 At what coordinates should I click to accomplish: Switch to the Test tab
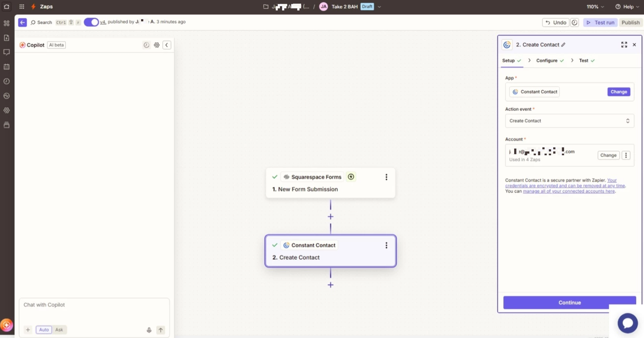584,61
